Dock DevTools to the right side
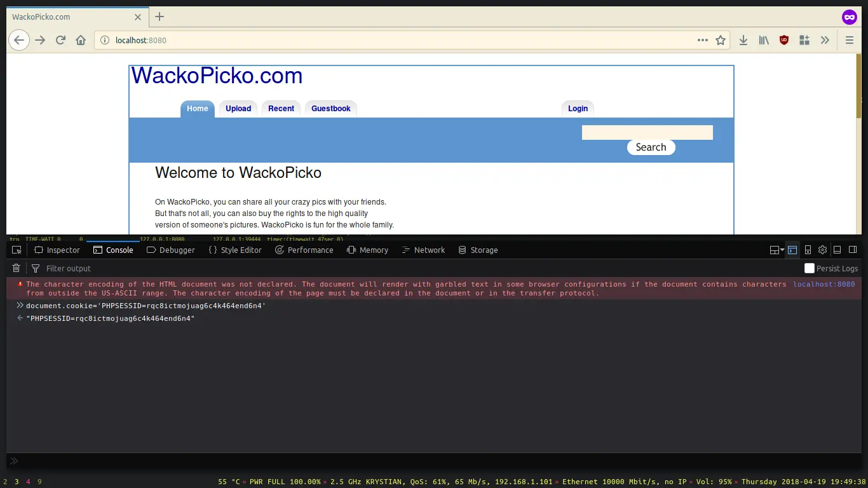868x488 pixels. (x=853, y=250)
